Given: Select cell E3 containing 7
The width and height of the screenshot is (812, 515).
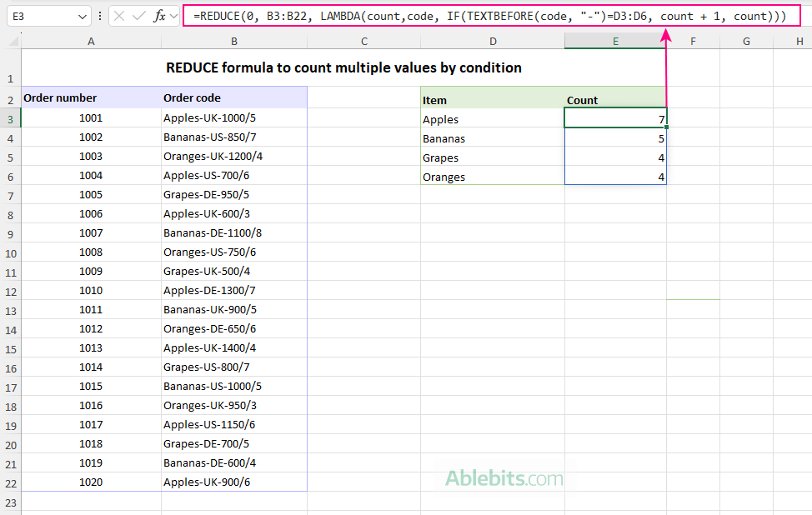Looking at the screenshot, I should [615, 118].
